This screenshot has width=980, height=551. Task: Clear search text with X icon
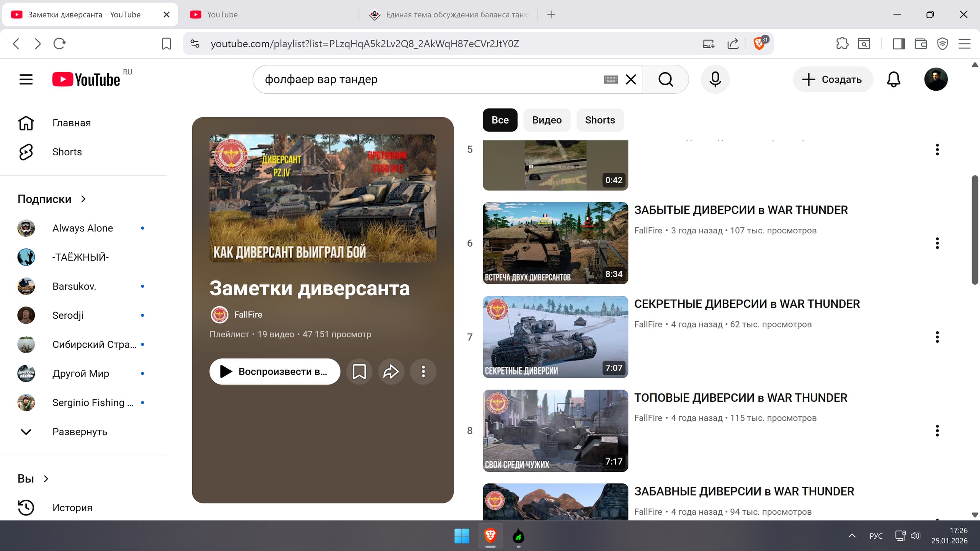point(630,79)
